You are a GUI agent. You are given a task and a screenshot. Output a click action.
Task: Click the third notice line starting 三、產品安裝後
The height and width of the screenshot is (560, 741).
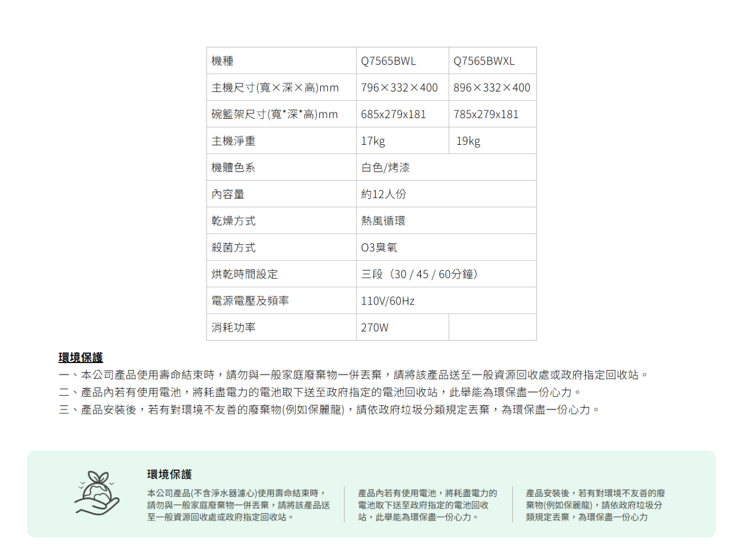329,409
